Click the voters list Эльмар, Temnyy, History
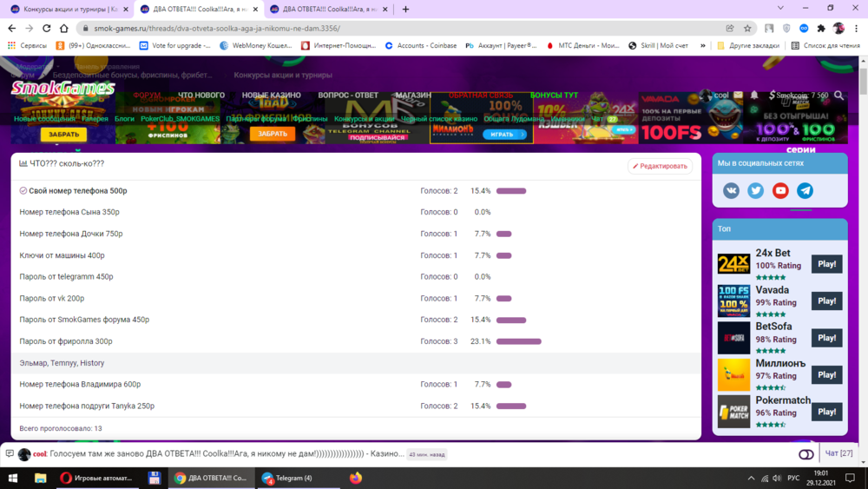This screenshot has width=868, height=489. pyautogui.click(x=62, y=363)
